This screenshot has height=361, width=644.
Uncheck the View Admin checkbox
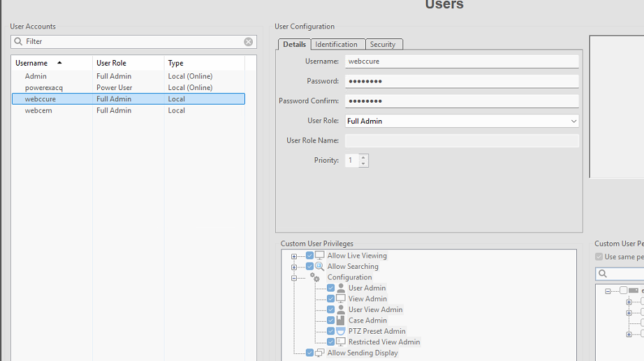pyautogui.click(x=330, y=299)
